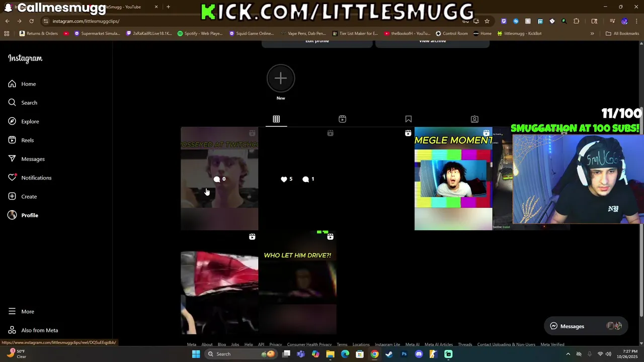Image resolution: width=644 pixels, height=362 pixels.
Task: Reload the Instagram page
Action: pyautogui.click(x=31, y=21)
